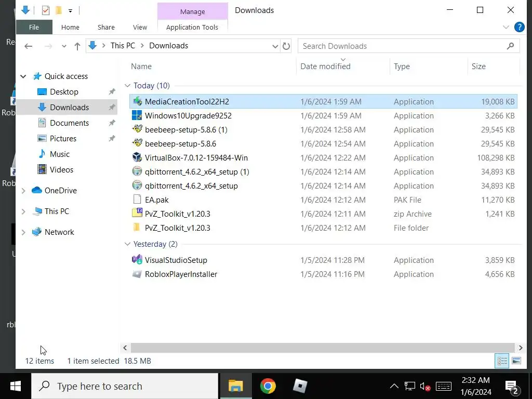Screen dimensions: 532x399
Task: Switch to Details view icon in status bar
Action: click(502, 361)
